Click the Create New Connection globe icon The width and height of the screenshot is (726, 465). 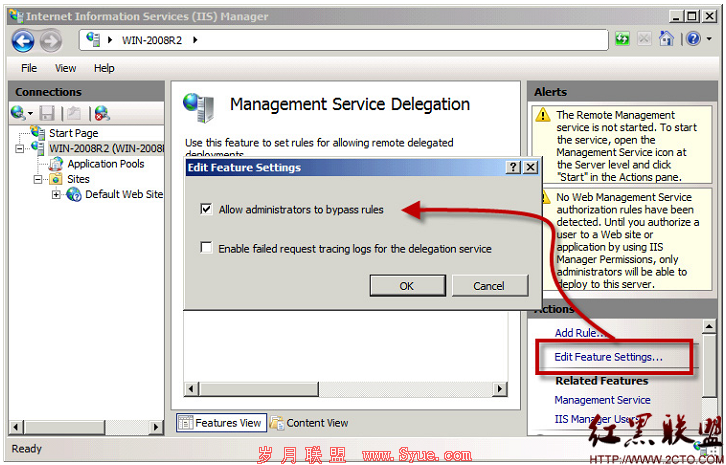point(19,113)
